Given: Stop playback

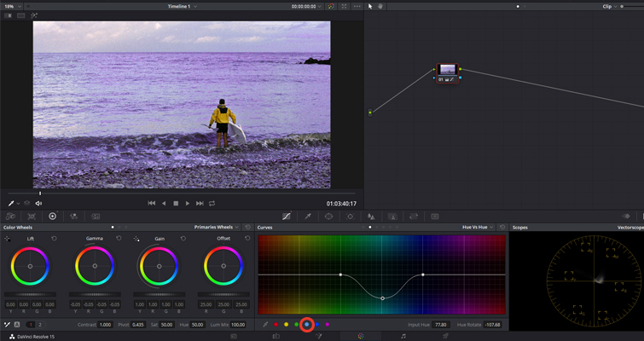Looking at the screenshot, I should click(176, 204).
